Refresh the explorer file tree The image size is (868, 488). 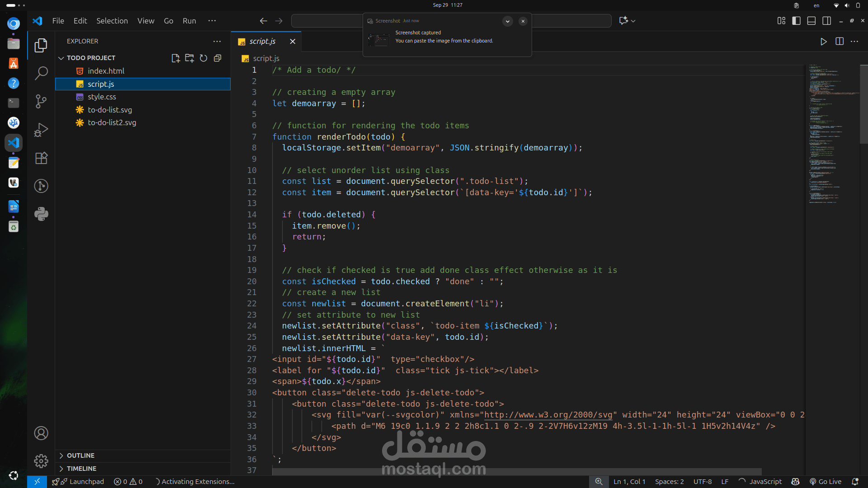click(203, 58)
